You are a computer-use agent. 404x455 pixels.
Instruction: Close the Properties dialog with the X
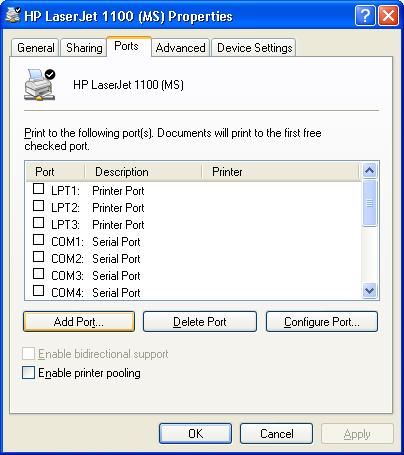click(388, 15)
